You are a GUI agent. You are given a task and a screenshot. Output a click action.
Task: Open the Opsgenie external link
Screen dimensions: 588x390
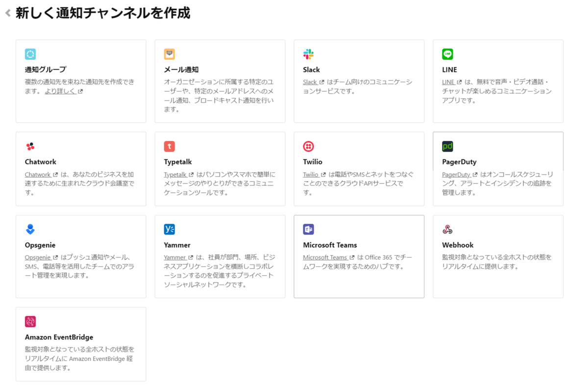point(41,257)
